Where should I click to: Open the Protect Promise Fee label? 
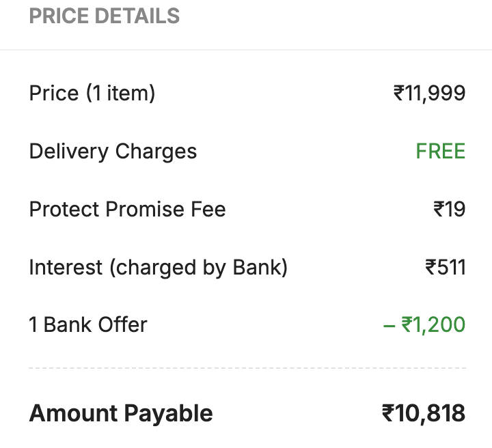(x=127, y=209)
